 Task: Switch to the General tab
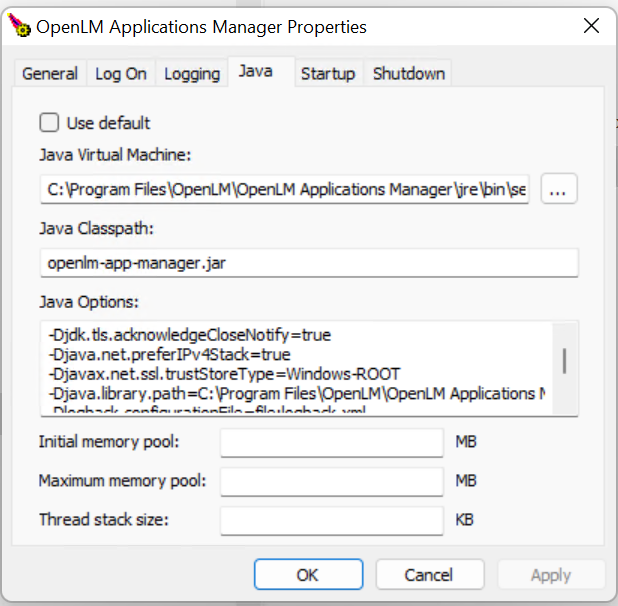click(50, 73)
